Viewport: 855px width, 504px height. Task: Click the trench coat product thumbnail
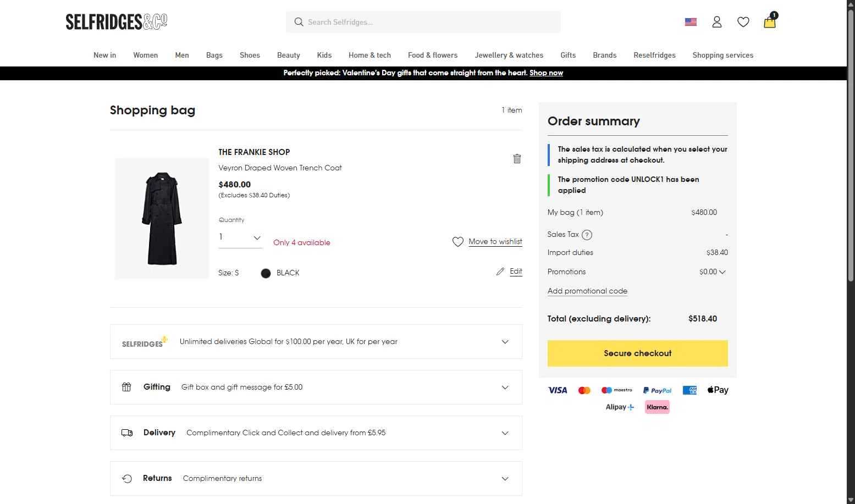pyautogui.click(x=162, y=219)
